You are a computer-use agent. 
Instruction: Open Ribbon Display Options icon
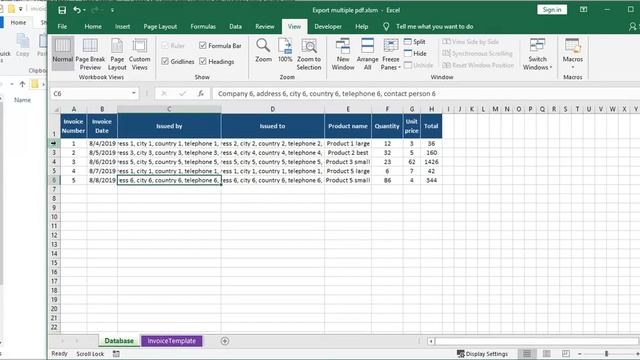(x=584, y=10)
